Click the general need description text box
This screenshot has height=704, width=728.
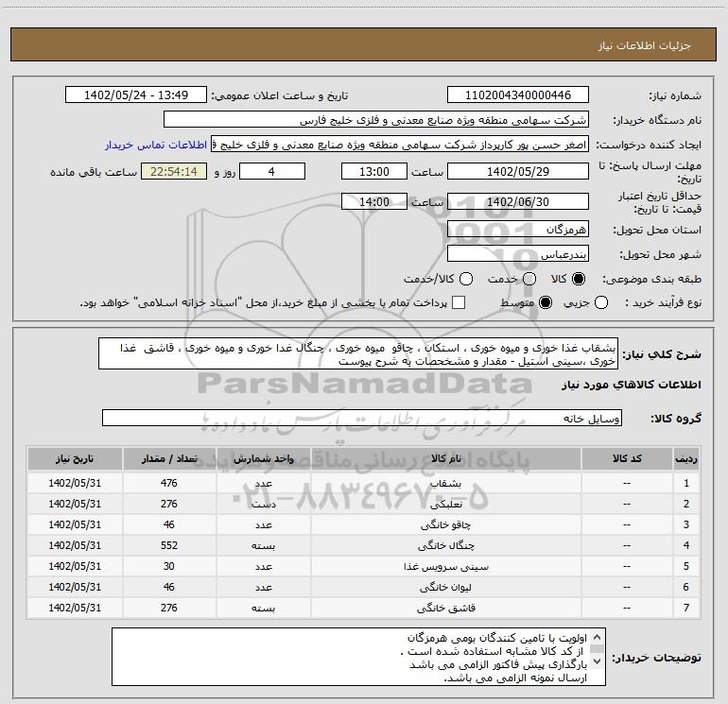pos(358,353)
